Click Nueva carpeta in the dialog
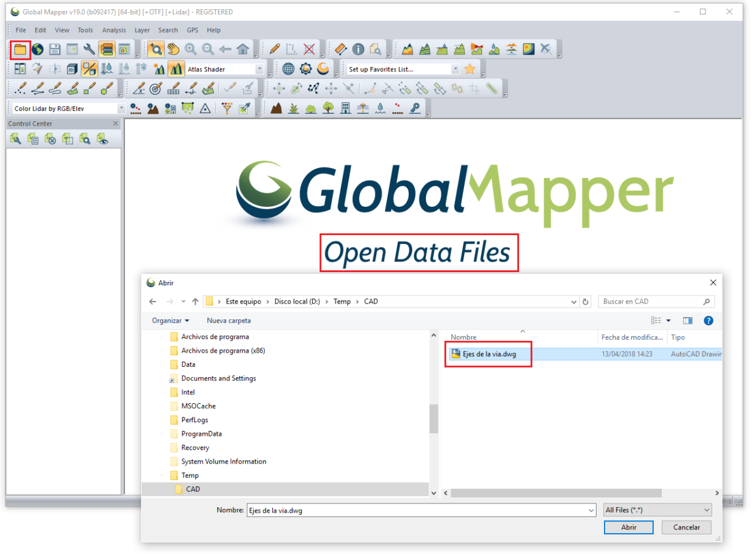 click(x=228, y=320)
